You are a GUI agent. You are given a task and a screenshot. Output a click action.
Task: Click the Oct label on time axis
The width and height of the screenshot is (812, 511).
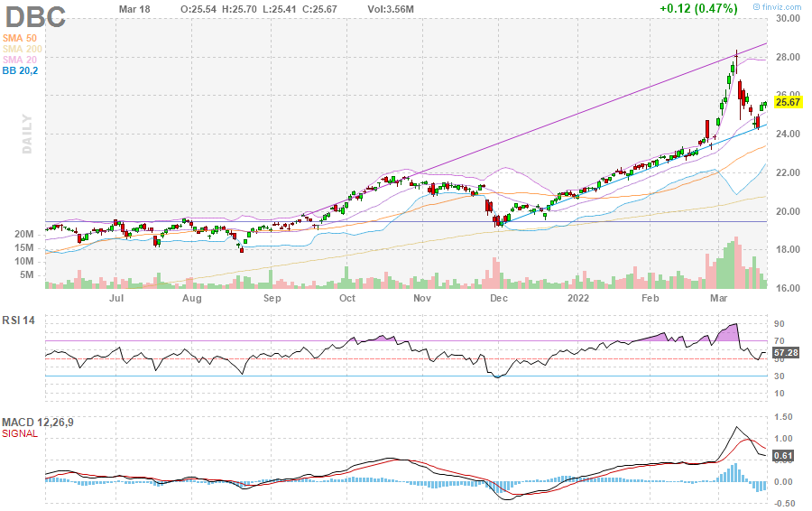(347, 298)
